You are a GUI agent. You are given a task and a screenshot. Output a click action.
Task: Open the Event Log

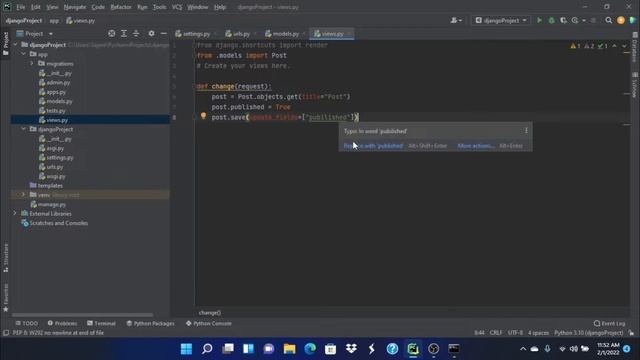[x=609, y=323]
